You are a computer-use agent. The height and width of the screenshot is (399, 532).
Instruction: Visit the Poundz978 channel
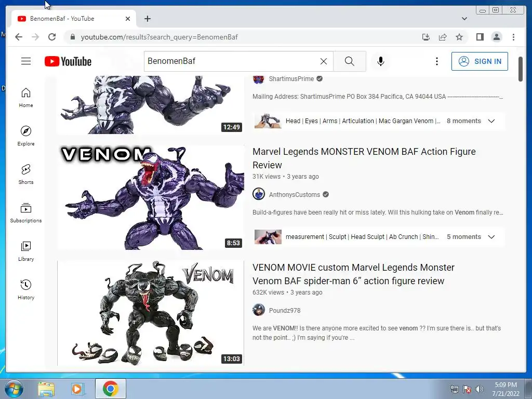[284, 311]
